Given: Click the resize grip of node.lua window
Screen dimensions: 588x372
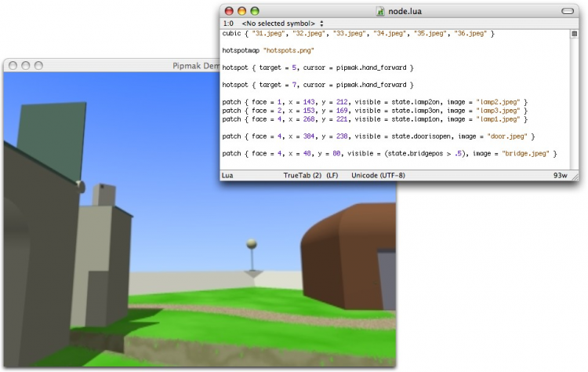Looking at the screenshot, I should [x=575, y=177].
